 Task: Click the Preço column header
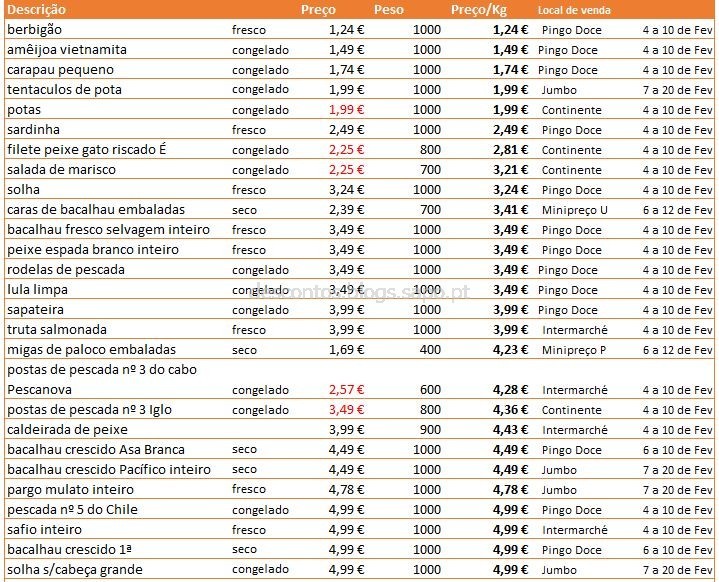tap(318, 10)
